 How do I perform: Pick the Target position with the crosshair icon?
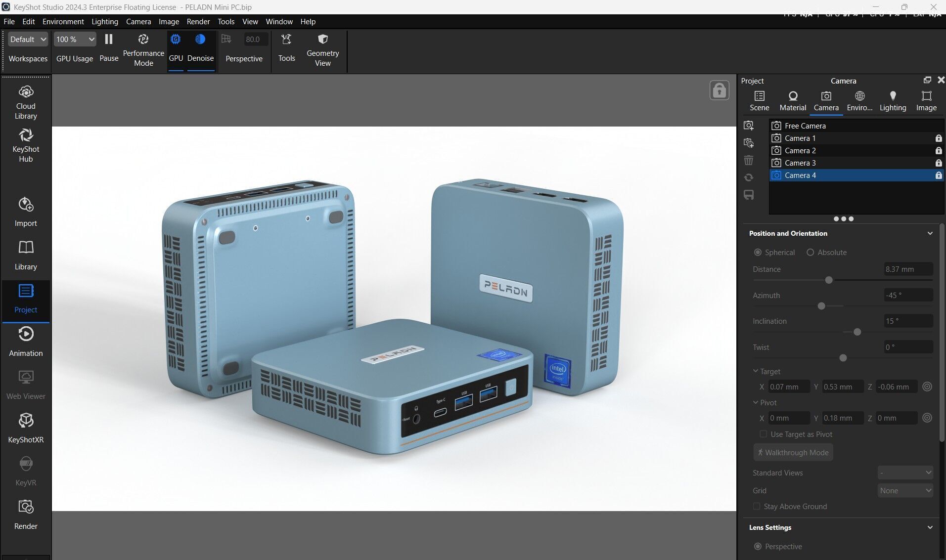(927, 387)
